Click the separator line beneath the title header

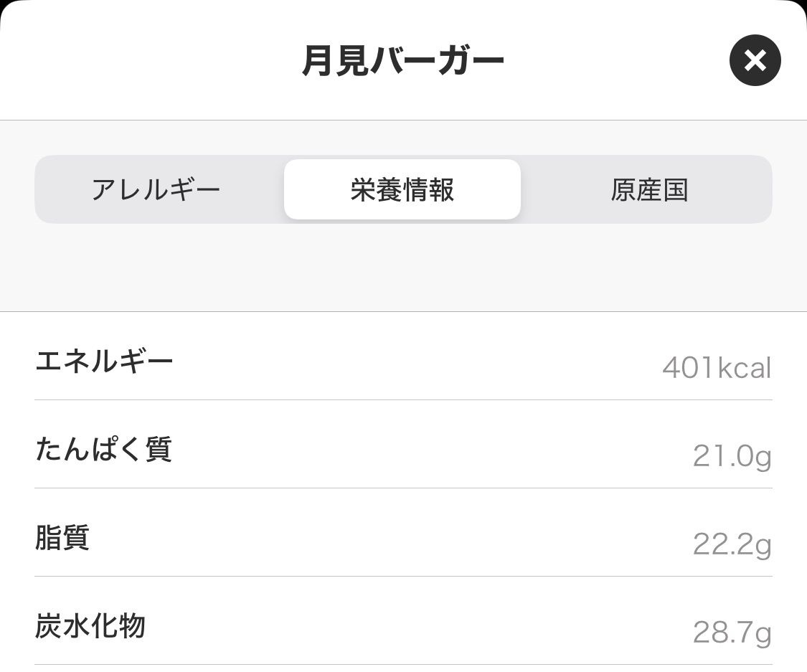click(x=403, y=120)
